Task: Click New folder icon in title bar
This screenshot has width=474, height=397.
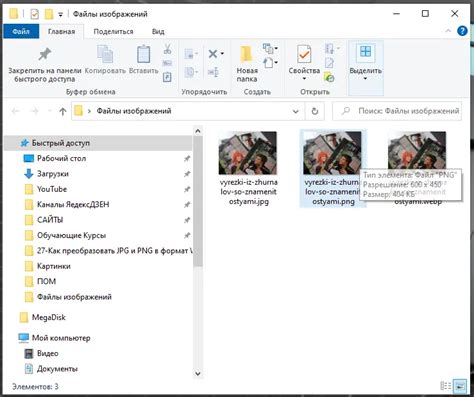Action: tap(49, 14)
